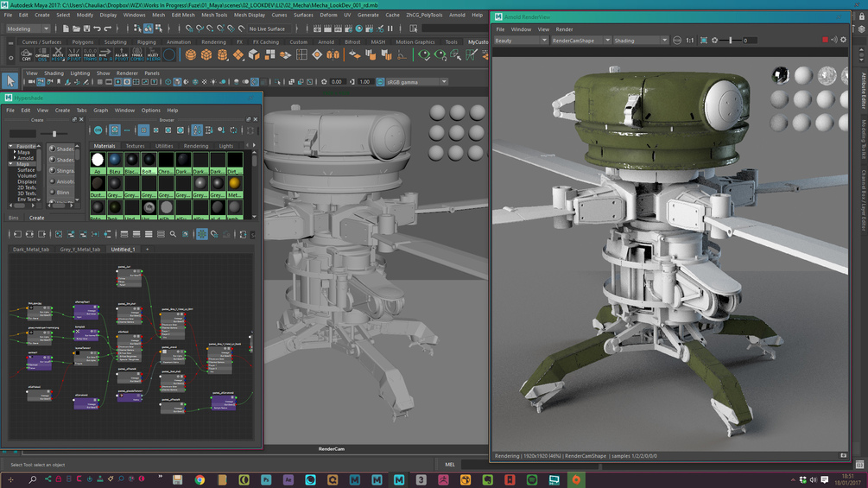Image resolution: width=868 pixels, height=488 pixels.
Task: Click the Blinn shader in Create list
Action: click(62, 193)
